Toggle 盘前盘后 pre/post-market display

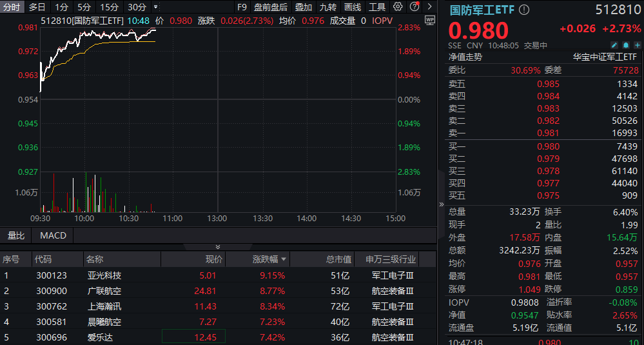271,7
